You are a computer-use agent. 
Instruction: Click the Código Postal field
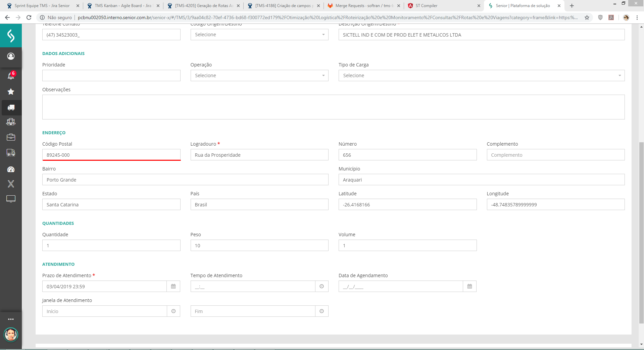click(x=111, y=155)
